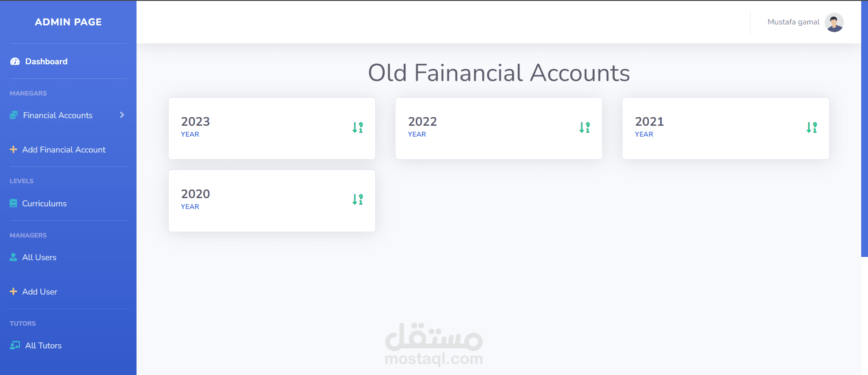Click the Curriculums book icon

(14, 204)
